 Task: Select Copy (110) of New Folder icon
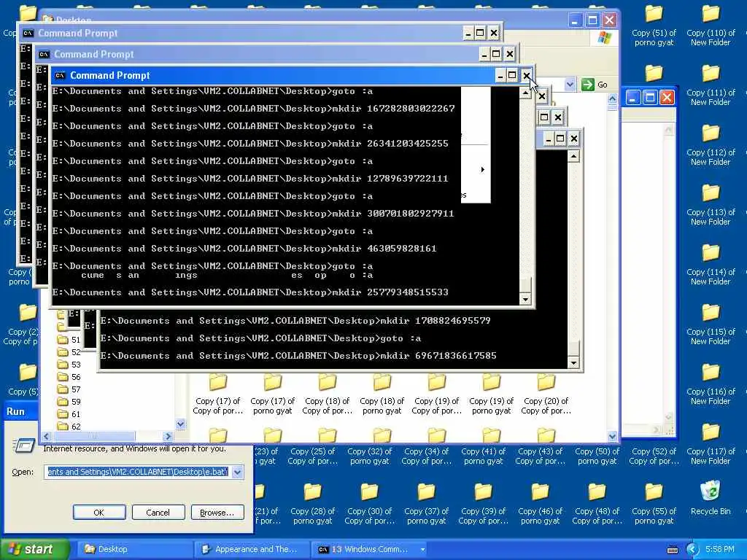point(711,26)
